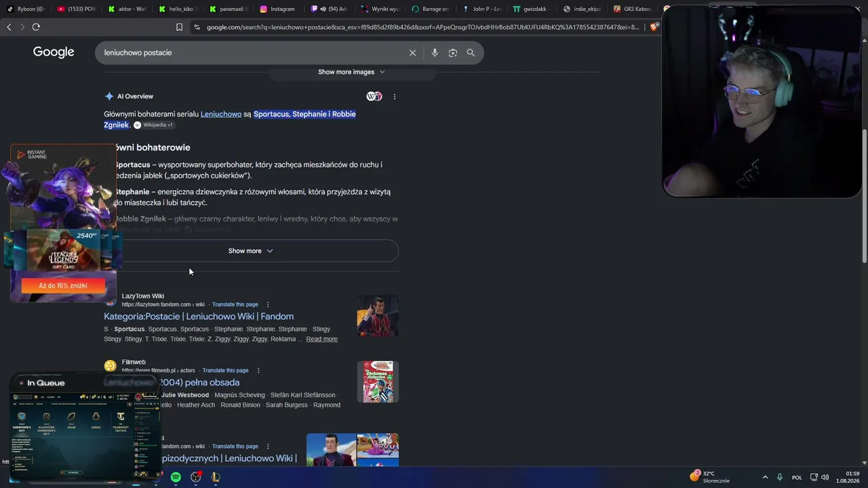Image resolution: width=868 pixels, height=488 pixels.
Task: Show hidden system tray icons
Action: tap(766, 477)
